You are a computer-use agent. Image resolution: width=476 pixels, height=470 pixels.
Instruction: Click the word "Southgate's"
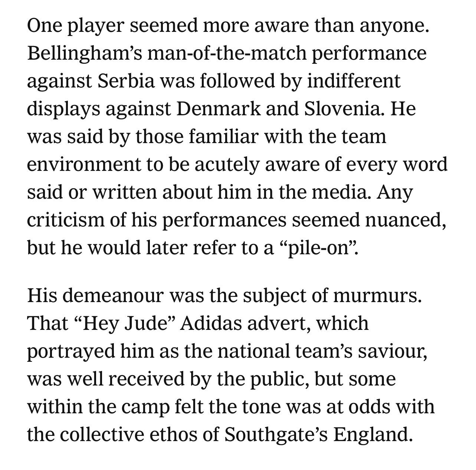(276, 434)
